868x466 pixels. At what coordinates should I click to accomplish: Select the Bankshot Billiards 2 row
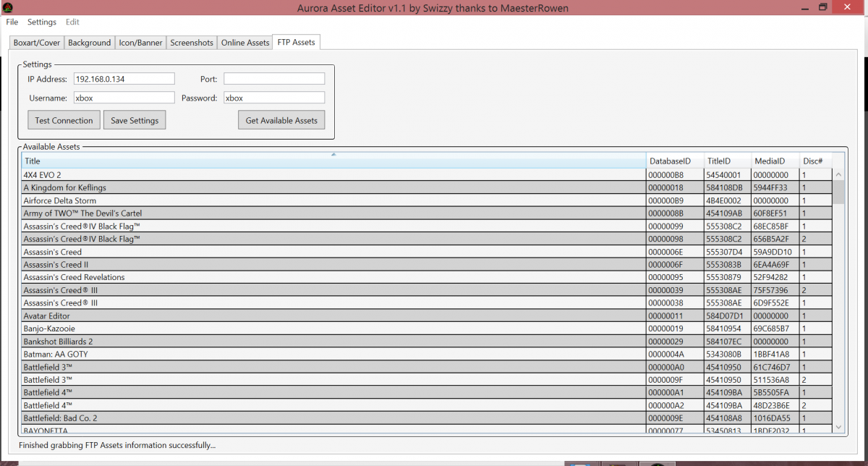(x=427, y=342)
